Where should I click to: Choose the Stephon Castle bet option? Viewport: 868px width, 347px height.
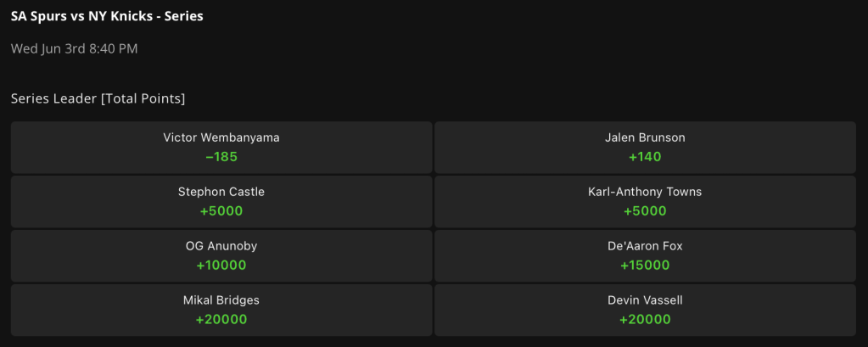(221, 201)
